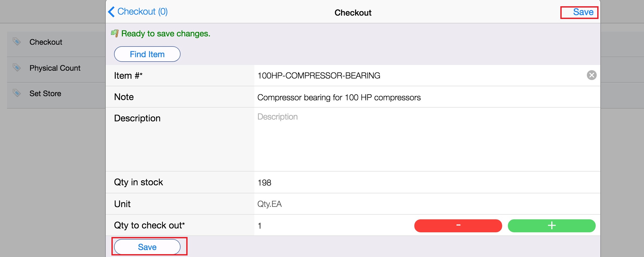Screen dimensions: 644x257
Task: Tap the back chevron next to Checkout (0)
Action: click(x=111, y=12)
